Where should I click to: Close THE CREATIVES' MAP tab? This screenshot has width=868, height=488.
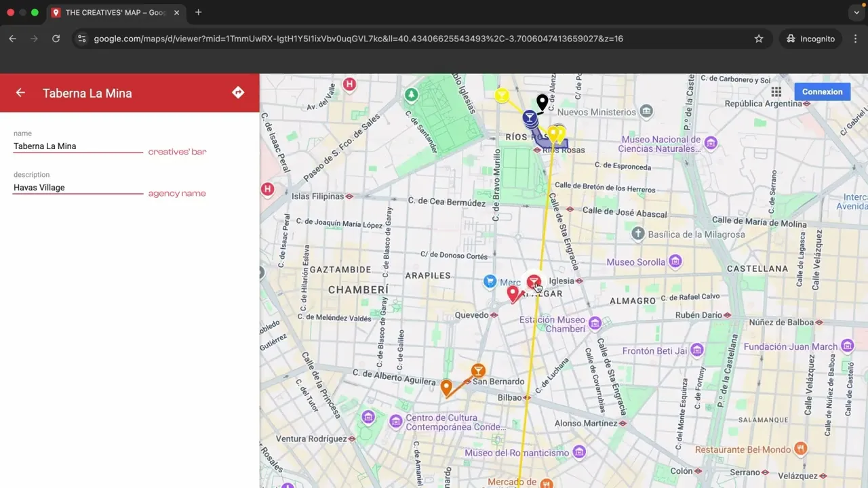tap(176, 12)
